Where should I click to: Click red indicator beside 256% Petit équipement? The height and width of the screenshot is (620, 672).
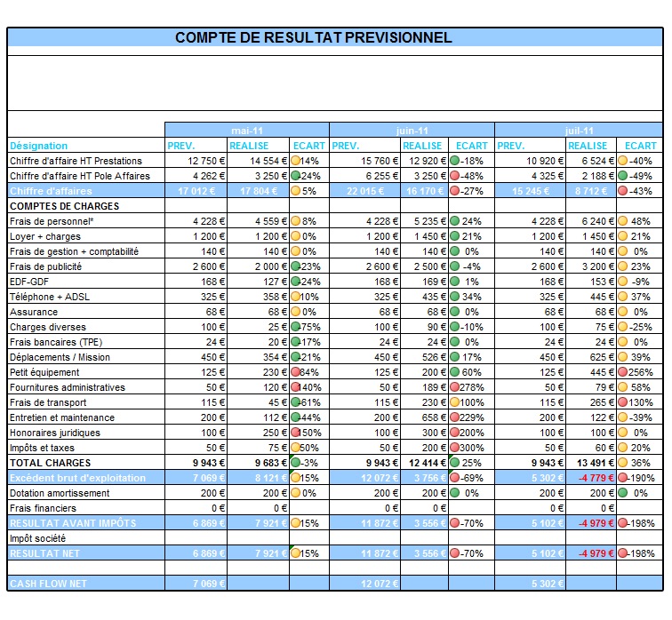(623, 372)
